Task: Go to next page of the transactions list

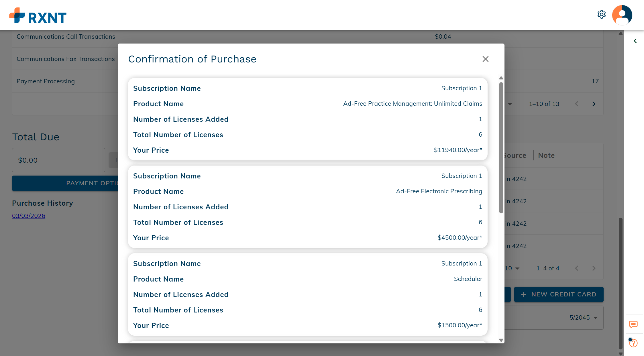Action: [x=594, y=104]
